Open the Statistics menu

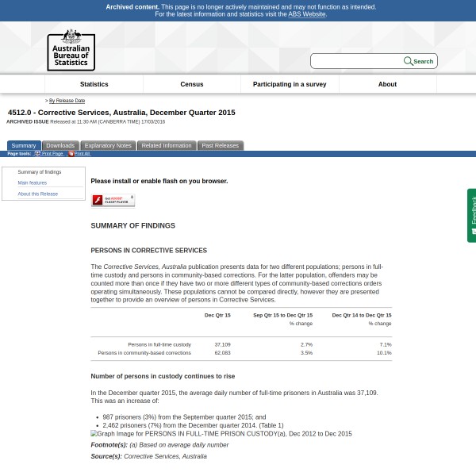pos(94,84)
